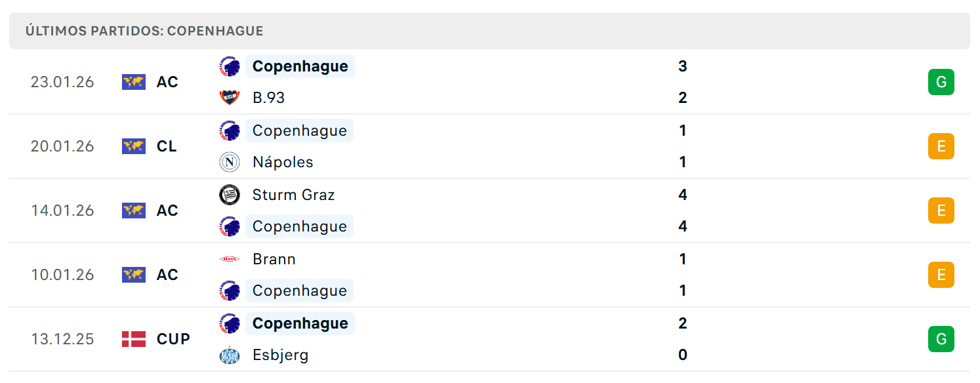Screen dimensions: 980x383
Task: Click the Nápoles club logo
Action: click(x=230, y=162)
